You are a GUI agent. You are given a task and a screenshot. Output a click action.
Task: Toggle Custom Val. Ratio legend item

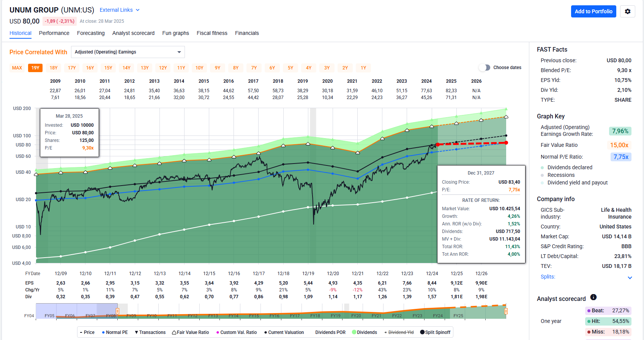(x=236, y=332)
